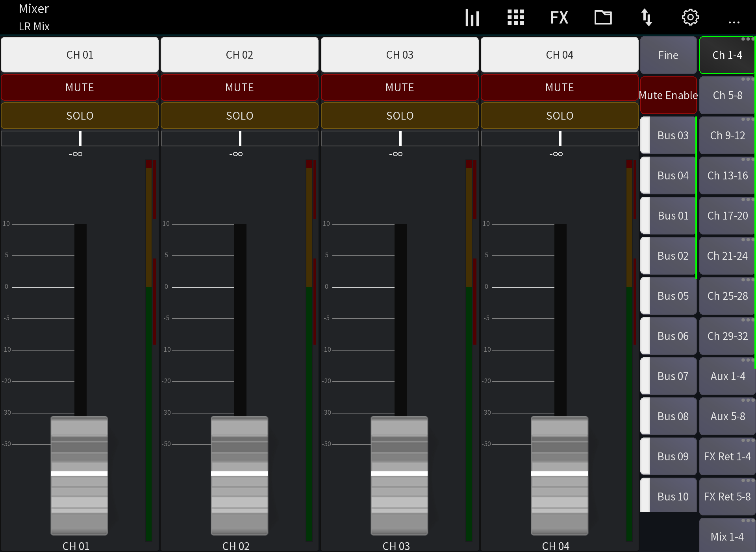Select Bus 07 mix

668,376
